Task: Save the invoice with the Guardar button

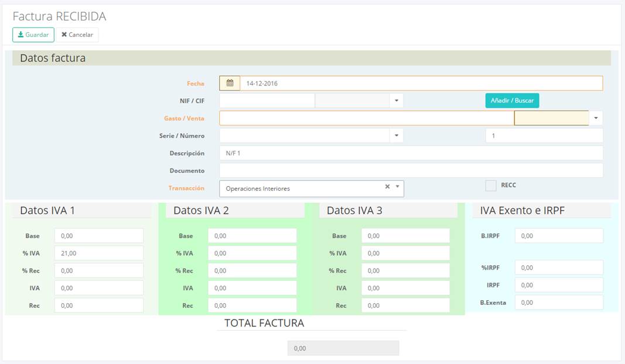Action: point(33,35)
